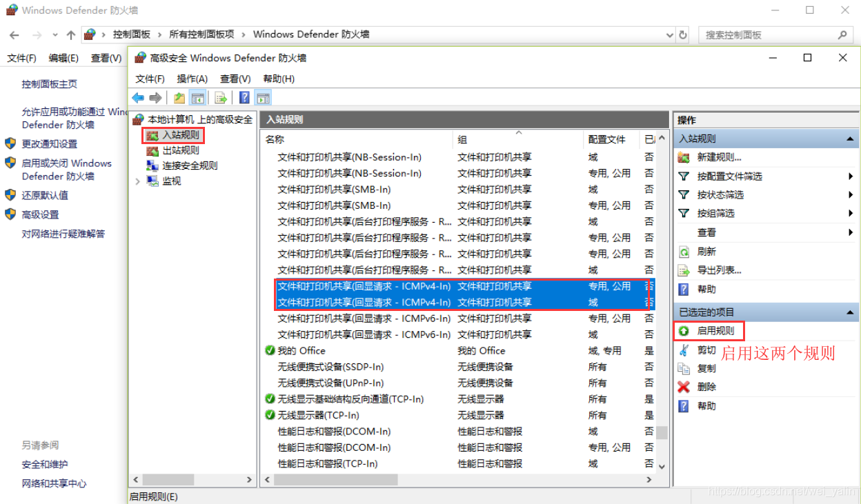
Task: Open the 操作(A) menu
Action: 192,79
